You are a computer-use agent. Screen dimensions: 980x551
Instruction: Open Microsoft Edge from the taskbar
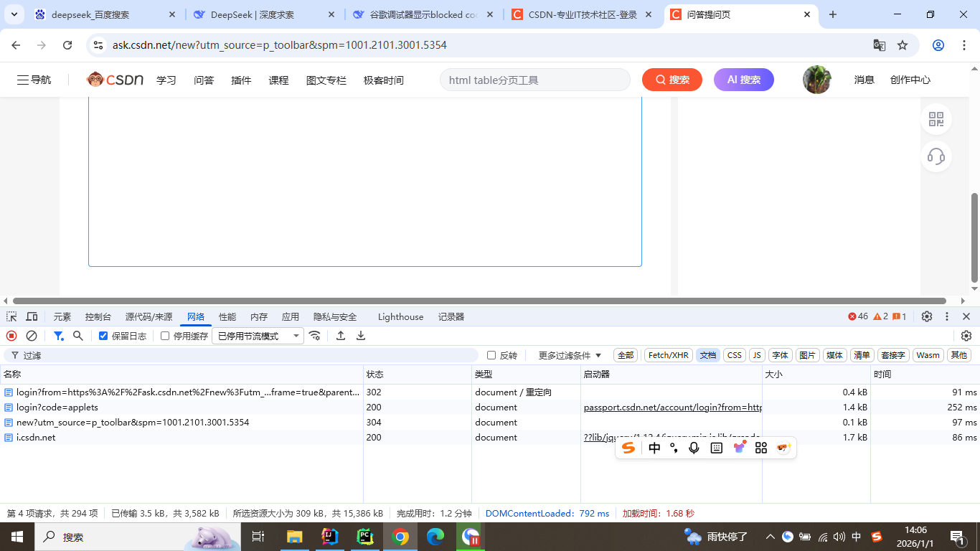[x=435, y=537]
